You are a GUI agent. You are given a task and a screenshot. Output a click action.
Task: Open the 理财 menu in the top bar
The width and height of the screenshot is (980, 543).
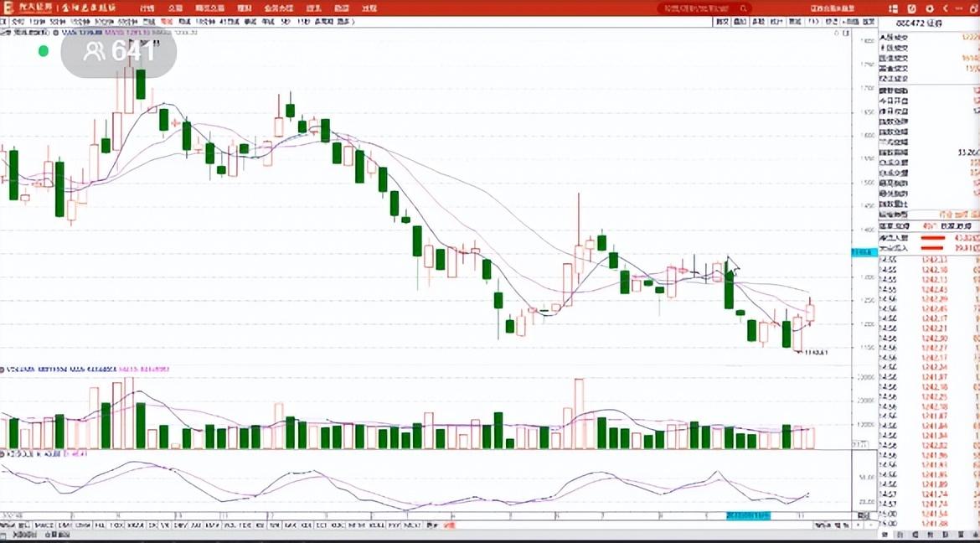(245, 8)
